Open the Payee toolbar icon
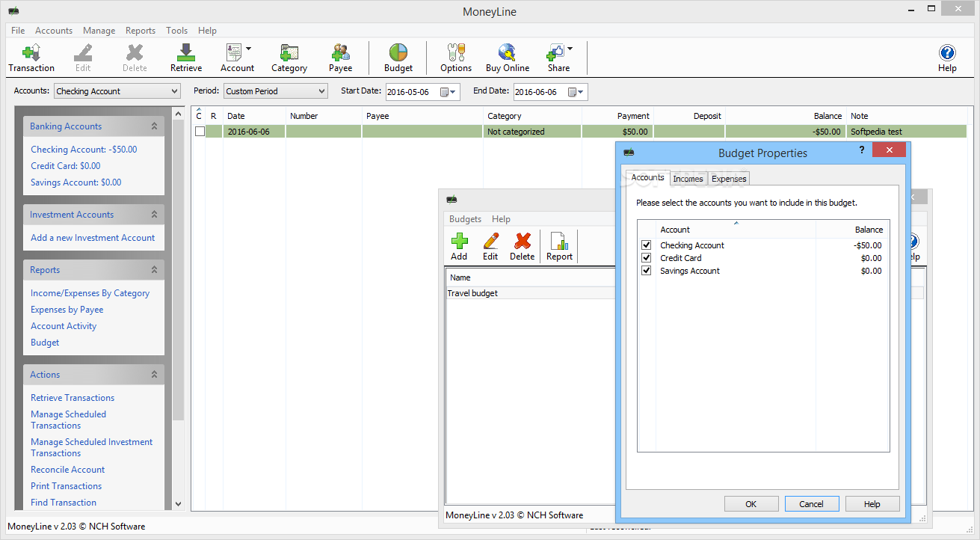 341,58
